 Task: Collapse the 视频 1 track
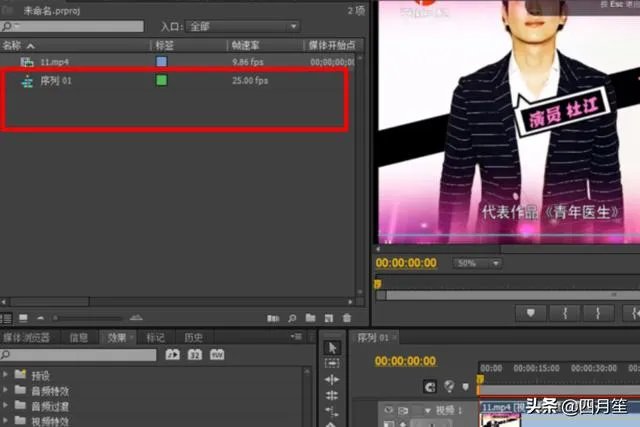(x=427, y=410)
